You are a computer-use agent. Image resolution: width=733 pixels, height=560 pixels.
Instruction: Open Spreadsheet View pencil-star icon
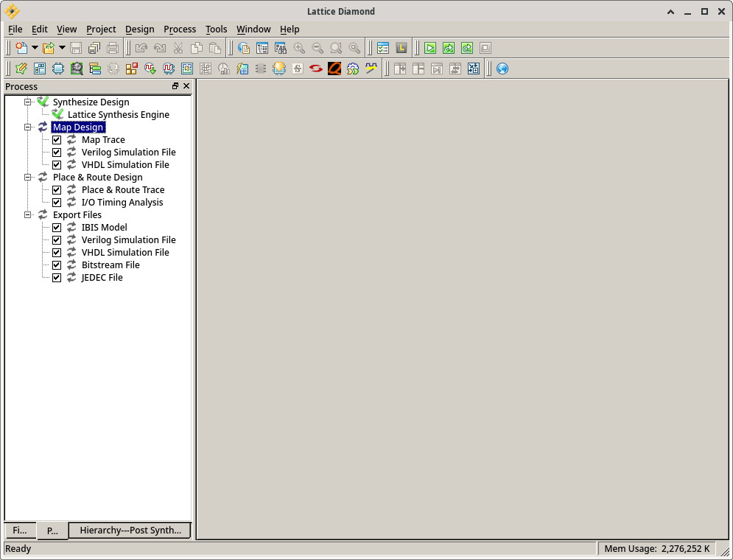click(21, 69)
